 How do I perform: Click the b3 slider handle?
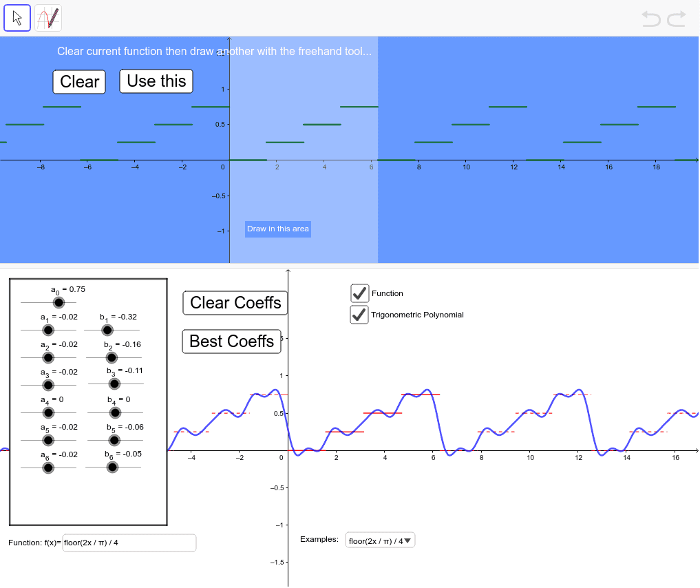click(x=114, y=384)
